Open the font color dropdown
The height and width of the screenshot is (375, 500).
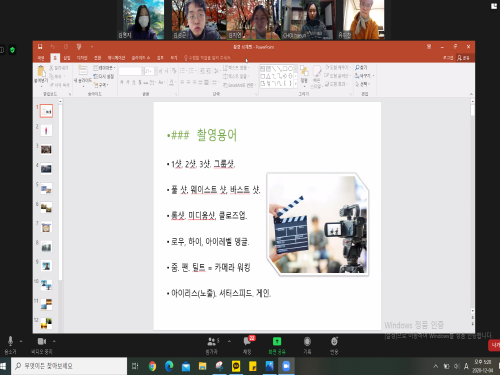tap(172, 82)
